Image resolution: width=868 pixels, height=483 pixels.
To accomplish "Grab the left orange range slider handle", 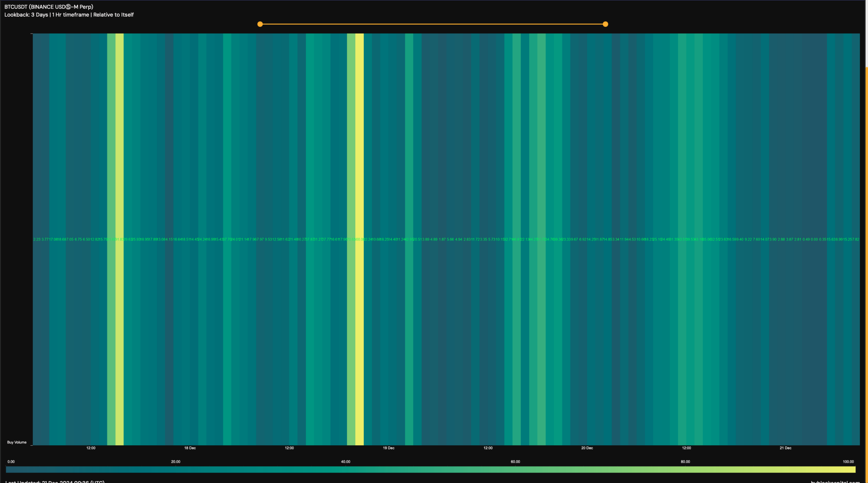I will pos(260,24).
